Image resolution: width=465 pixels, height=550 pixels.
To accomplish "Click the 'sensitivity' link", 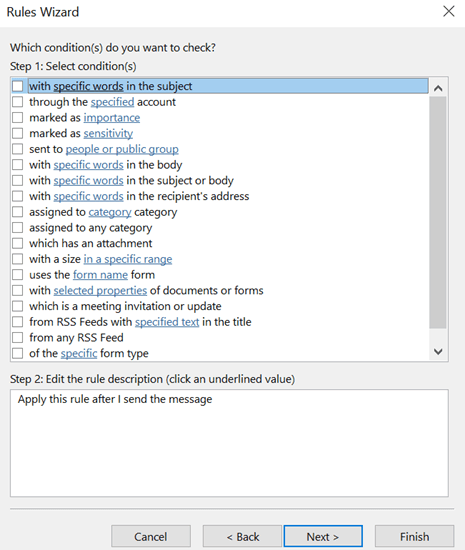I will (x=108, y=134).
